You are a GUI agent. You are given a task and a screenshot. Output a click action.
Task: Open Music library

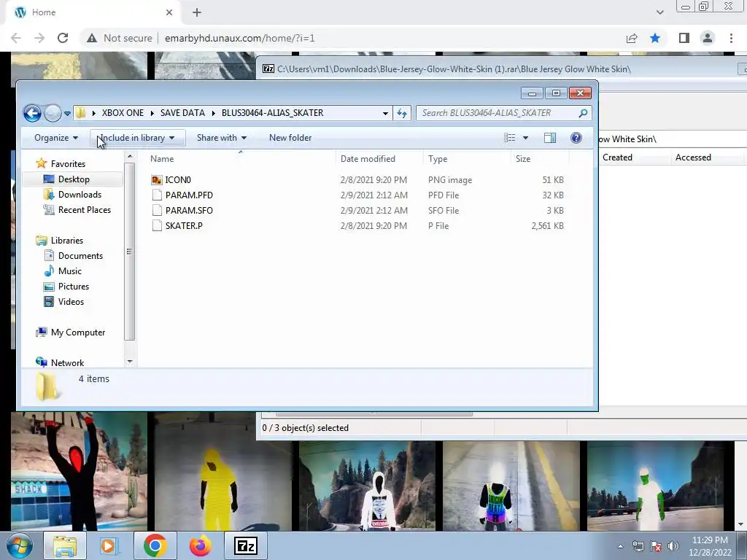pos(69,271)
